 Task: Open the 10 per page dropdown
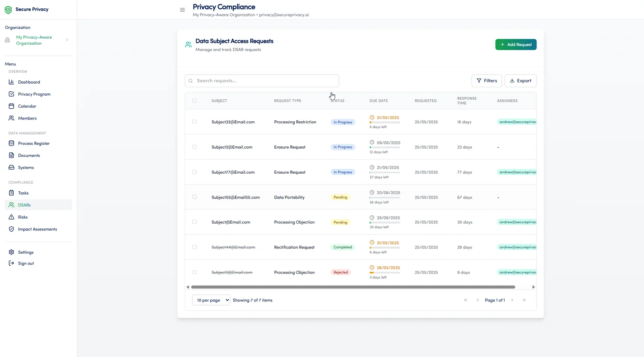click(x=211, y=300)
